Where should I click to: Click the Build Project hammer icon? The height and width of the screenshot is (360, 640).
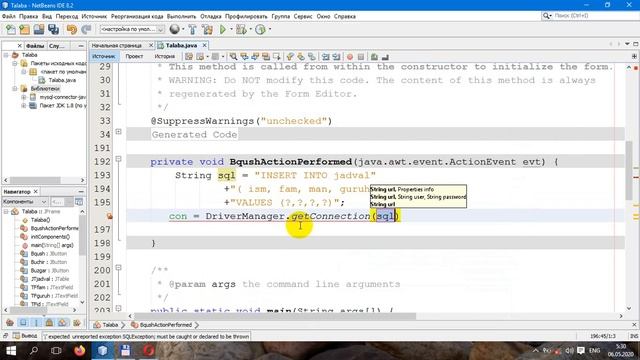[193, 29]
